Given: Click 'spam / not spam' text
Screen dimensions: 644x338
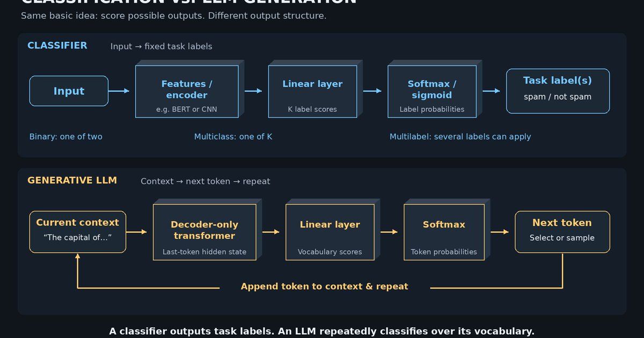Looking at the screenshot, I should [x=558, y=97].
